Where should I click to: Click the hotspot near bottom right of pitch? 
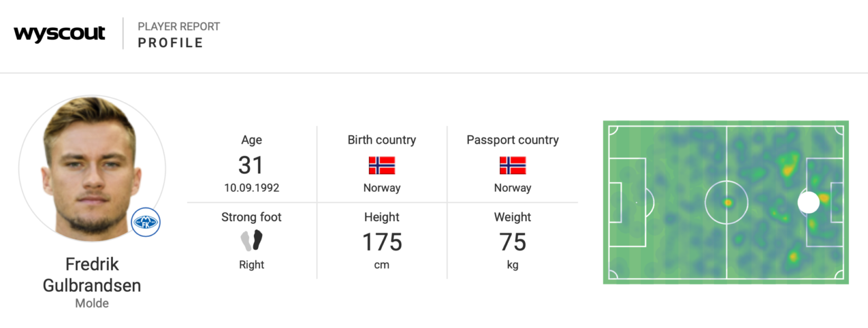click(x=794, y=256)
